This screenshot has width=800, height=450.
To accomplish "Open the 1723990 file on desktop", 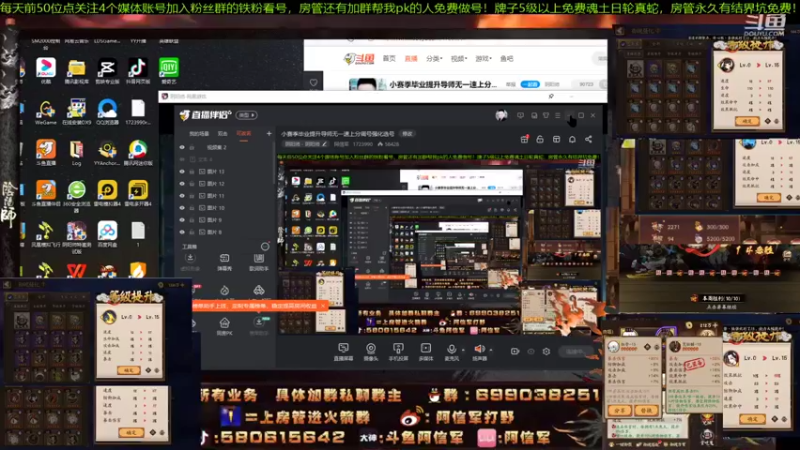I will coord(137,112).
